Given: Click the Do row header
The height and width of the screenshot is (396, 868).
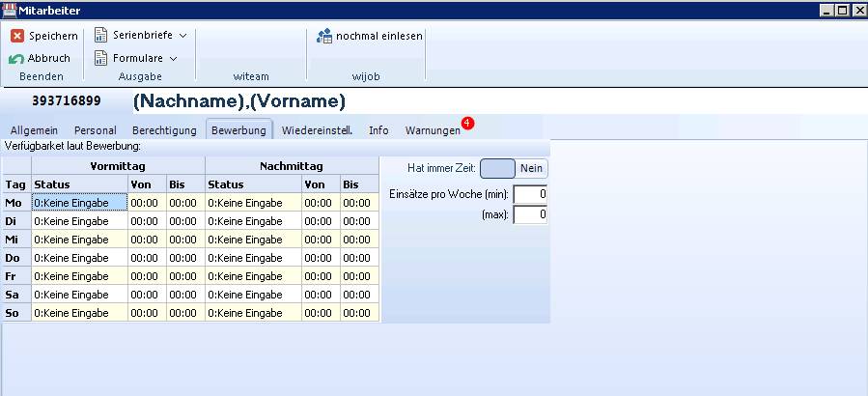Looking at the screenshot, I should tap(17, 258).
